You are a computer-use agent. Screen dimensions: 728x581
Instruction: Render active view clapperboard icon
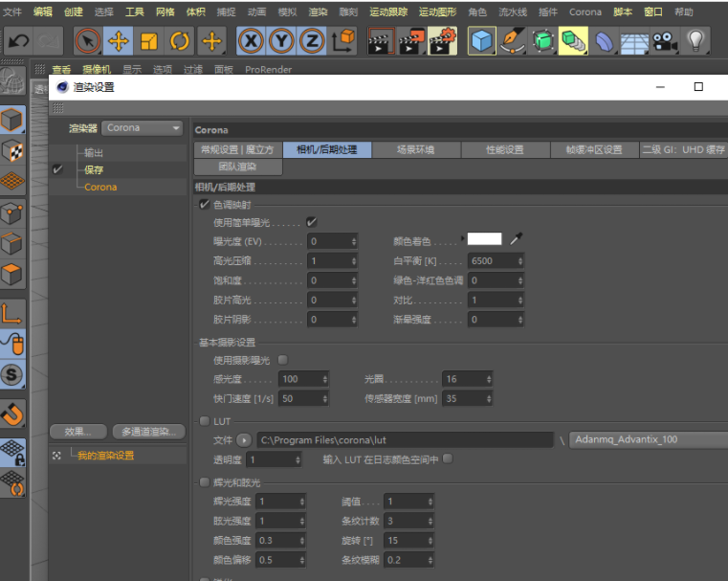point(381,41)
